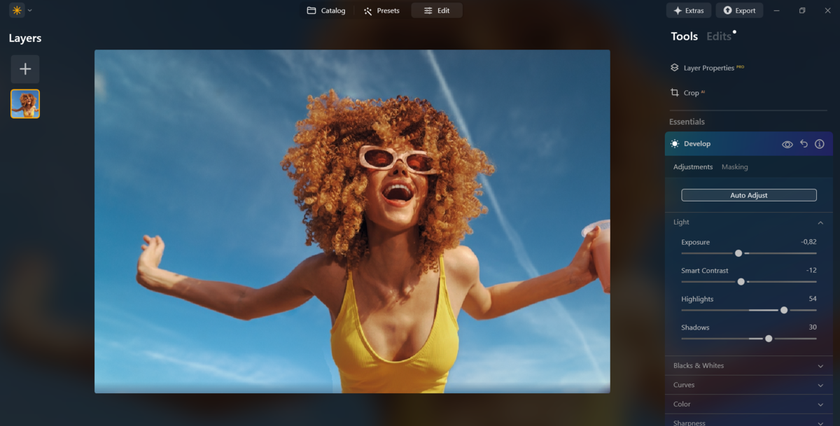Click the Crop tool icon
The height and width of the screenshot is (426, 840).
click(x=674, y=92)
